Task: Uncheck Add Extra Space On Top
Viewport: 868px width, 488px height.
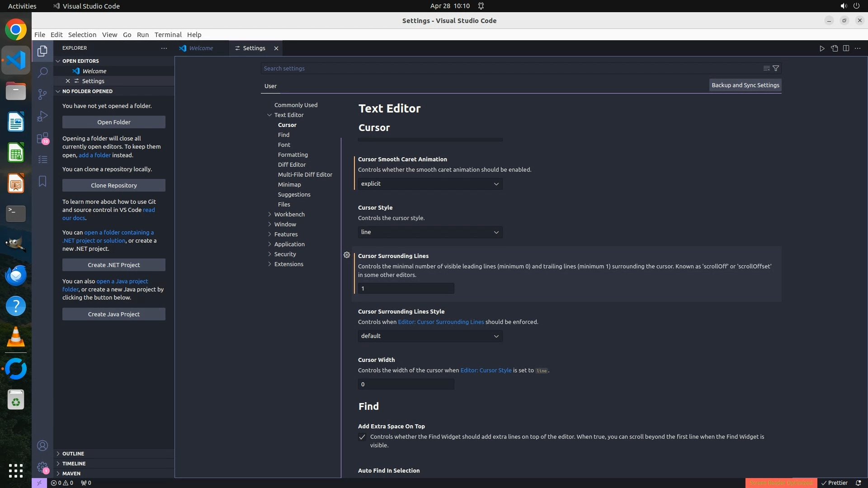Action: pyautogui.click(x=362, y=437)
